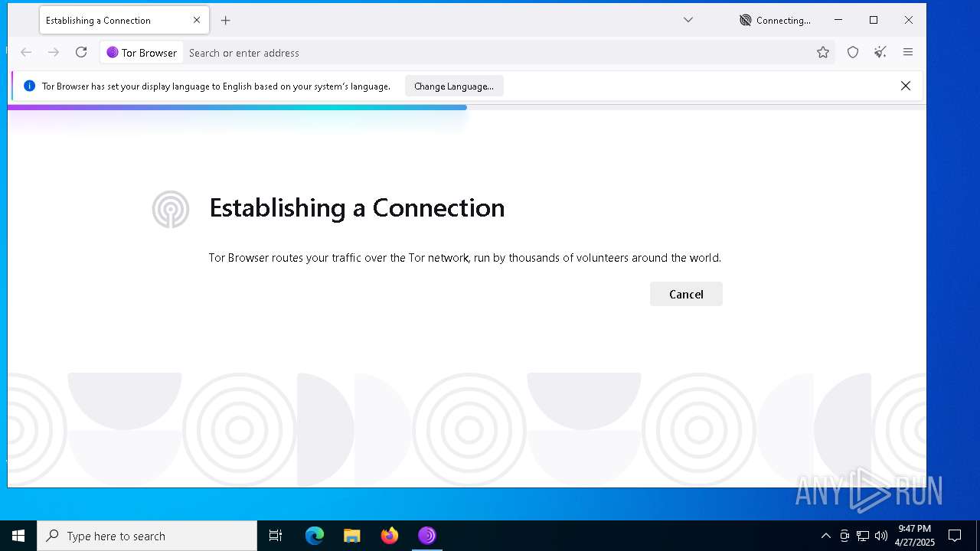Reload the current page
980x551 pixels.
(81, 52)
